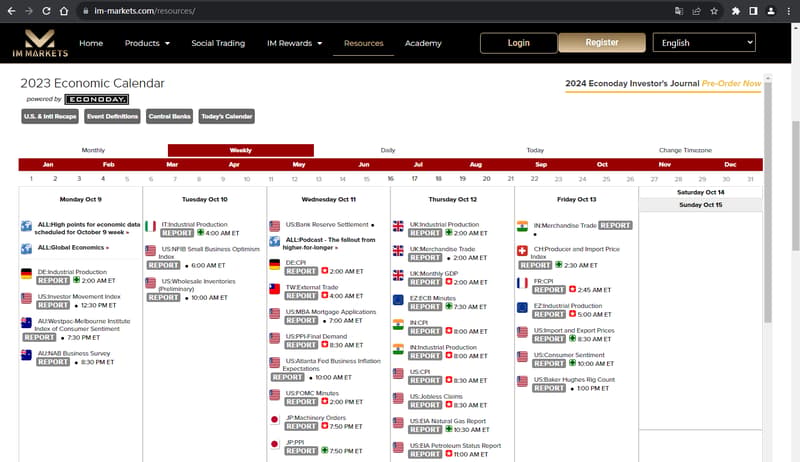This screenshot has height=462, width=800.
Task: Select Jan in the month bar
Action: [48, 164]
